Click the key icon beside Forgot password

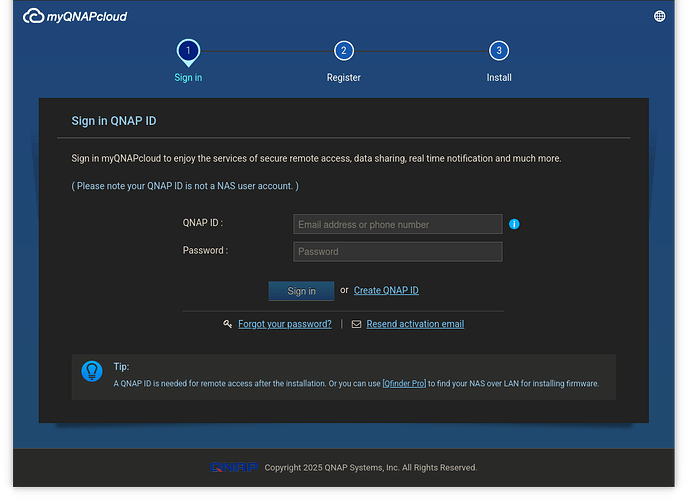point(227,324)
